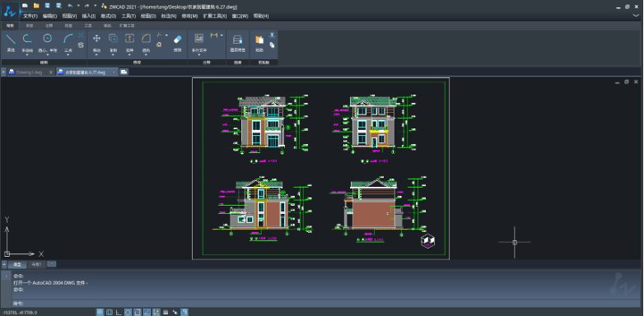Viewport: 644px width, 316px height.
Task: Select the Circle center-radius tool
Action: [48, 43]
